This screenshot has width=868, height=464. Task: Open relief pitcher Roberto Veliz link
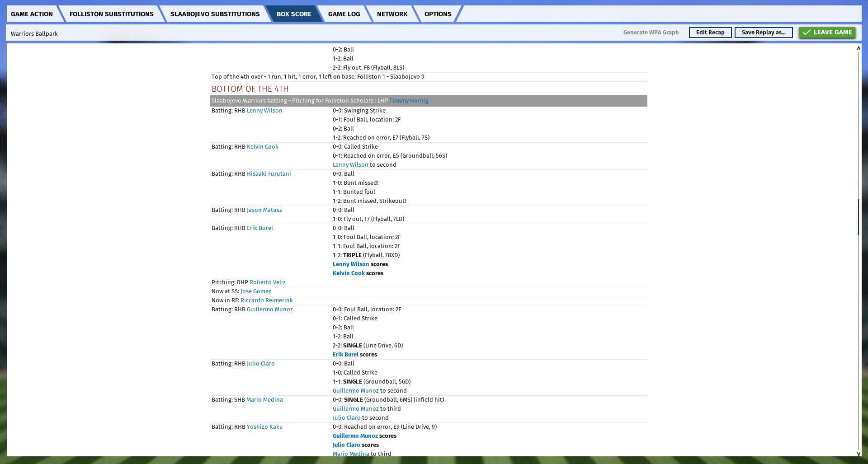click(x=267, y=282)
